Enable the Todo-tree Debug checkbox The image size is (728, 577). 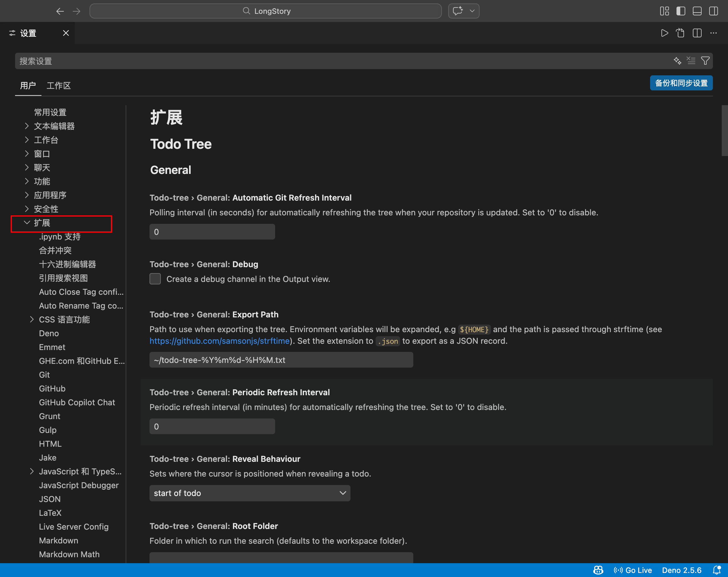(x=155, y=279)
